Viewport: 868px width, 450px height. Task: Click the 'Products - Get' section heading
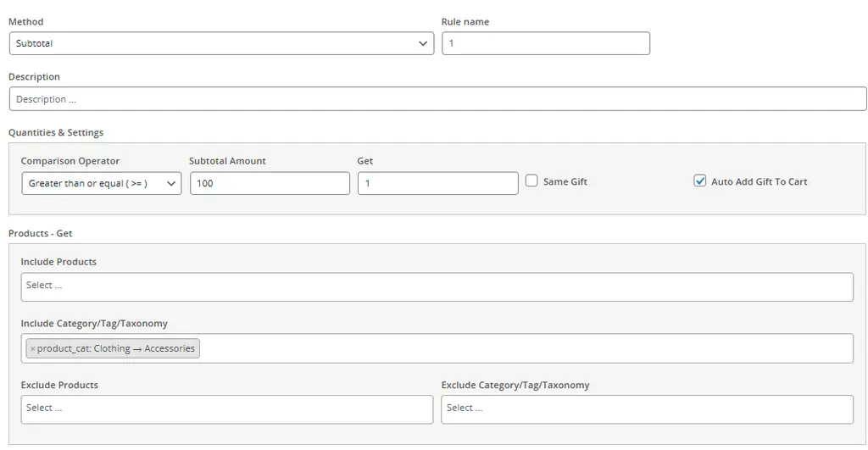pos(40,233)
